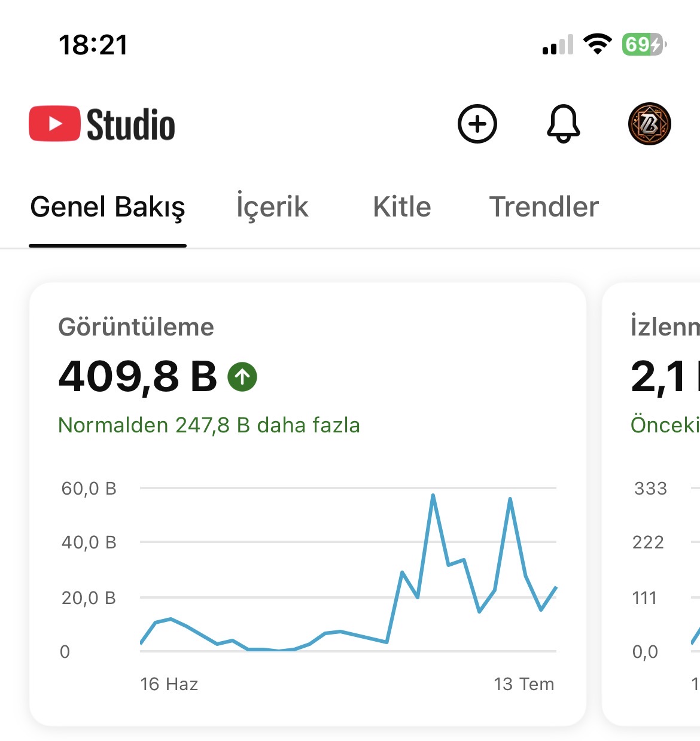The width and height of the screenshot is (700, 741).
Task: Open the Görüntüleme views card title
Action: [x=136, y=327]
